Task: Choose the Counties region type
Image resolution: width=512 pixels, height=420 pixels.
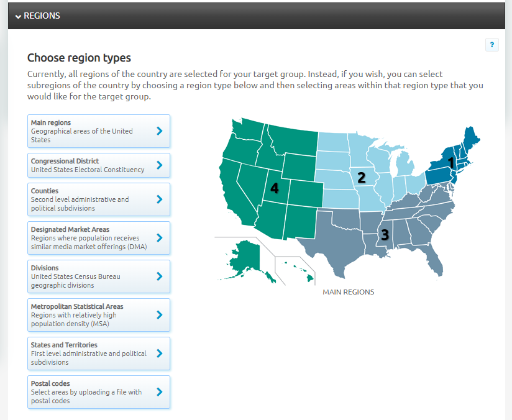Action: pos(90,199)
